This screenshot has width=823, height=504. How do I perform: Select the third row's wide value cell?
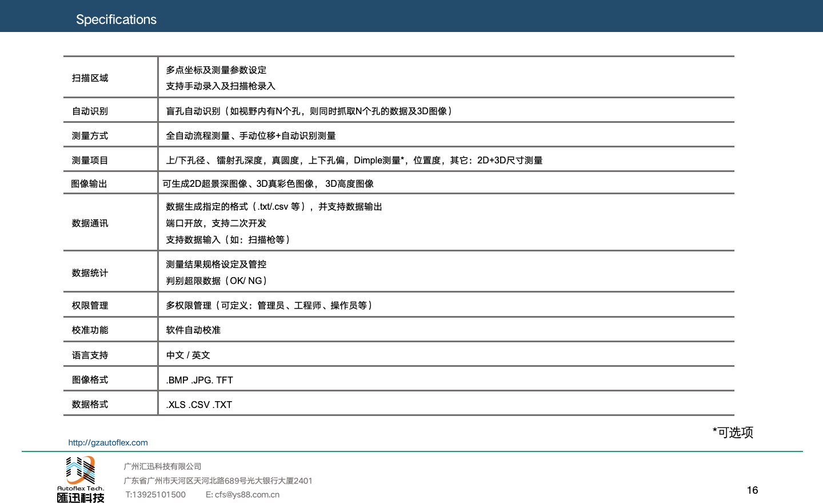pos(446,134)
